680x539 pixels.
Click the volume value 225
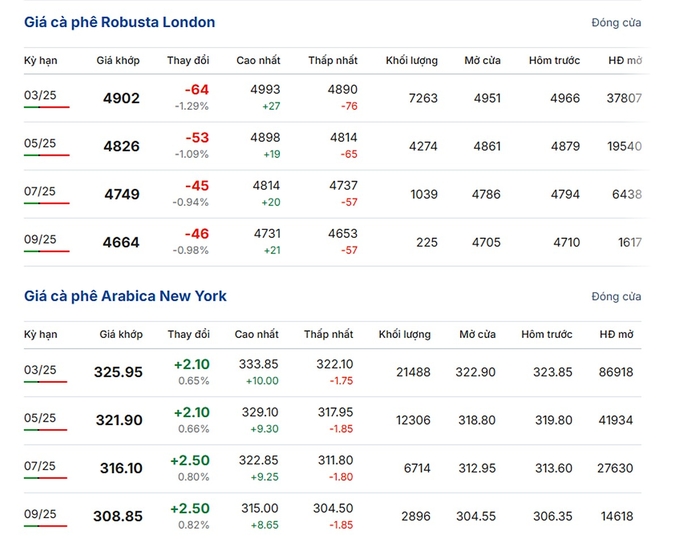coord(427,242)
